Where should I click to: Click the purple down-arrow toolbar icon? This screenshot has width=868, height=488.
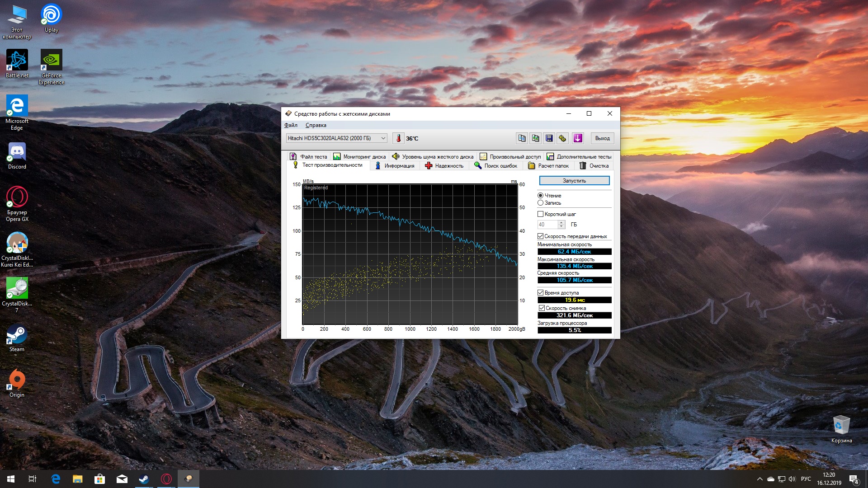(x=578, y=138)
